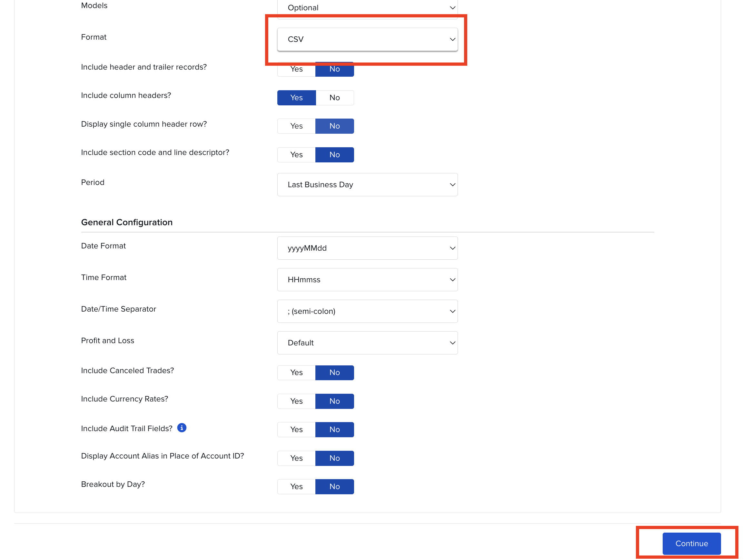Select Yes for Include Audit Trail Fields
The image size is (752, 560).
click(296, 430)
